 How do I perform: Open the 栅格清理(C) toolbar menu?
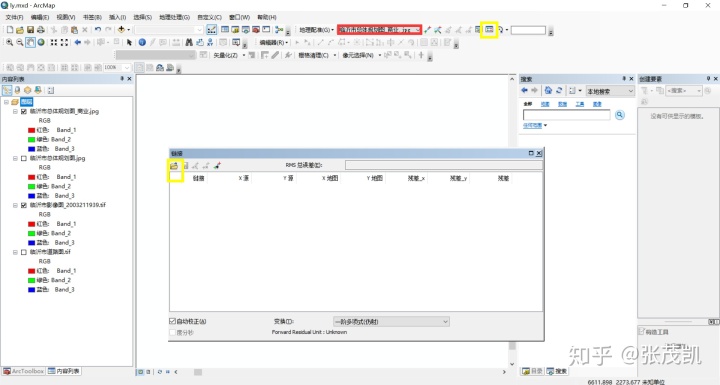(317, 55)
